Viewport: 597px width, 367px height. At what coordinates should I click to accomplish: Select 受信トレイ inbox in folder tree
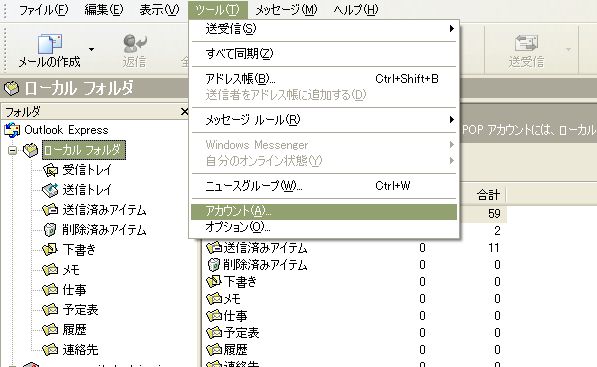point(86,170)
